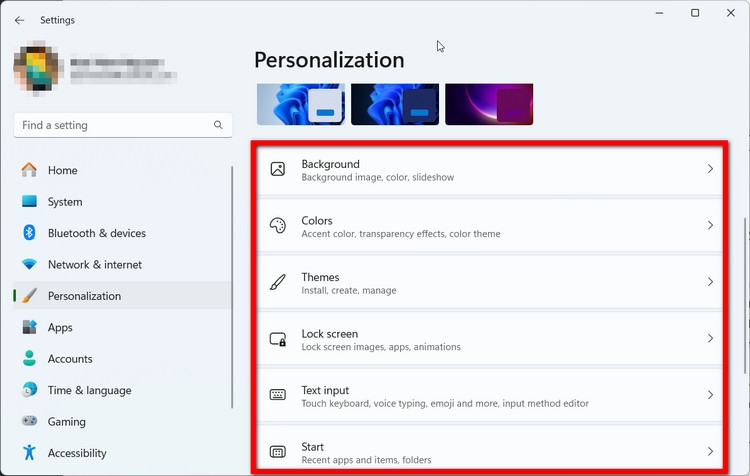Click the Colors palette icon
The width and height of the screenshot is (750, 476).
[278, 225]
